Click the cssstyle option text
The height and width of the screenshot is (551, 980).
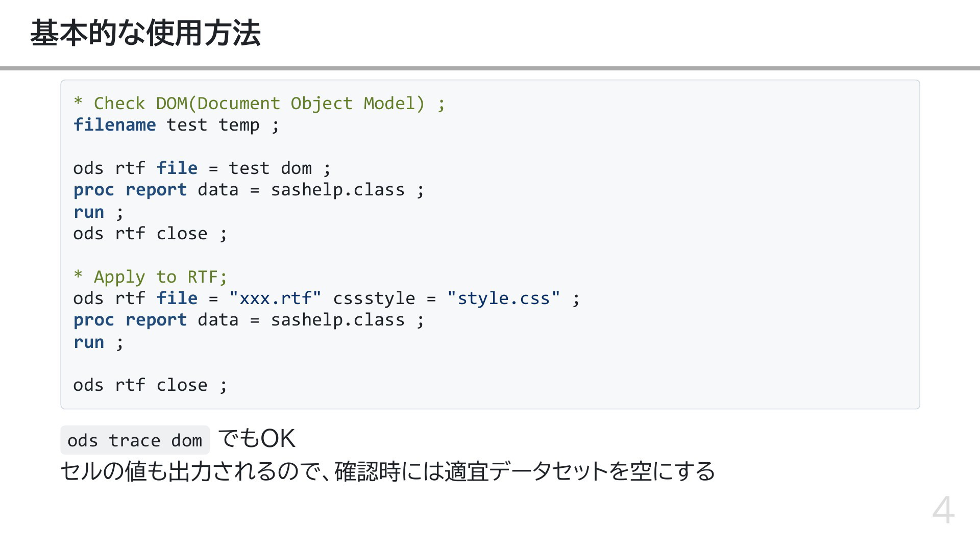(x=374, y=299)
